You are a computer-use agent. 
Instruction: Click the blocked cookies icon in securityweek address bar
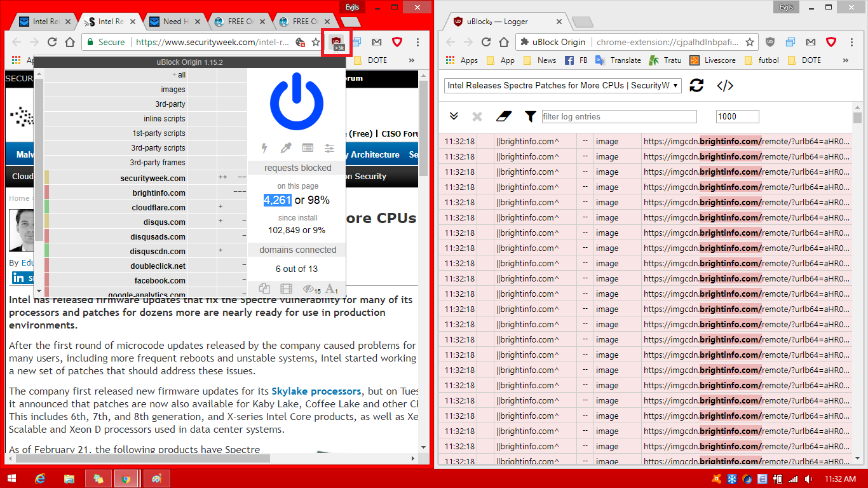click(301, 43)
